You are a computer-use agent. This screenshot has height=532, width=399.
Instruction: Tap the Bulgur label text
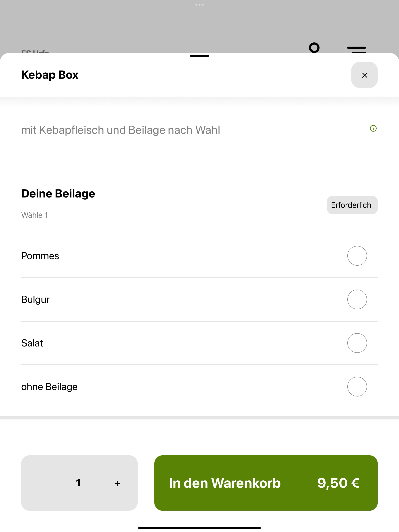pos(35,300)
